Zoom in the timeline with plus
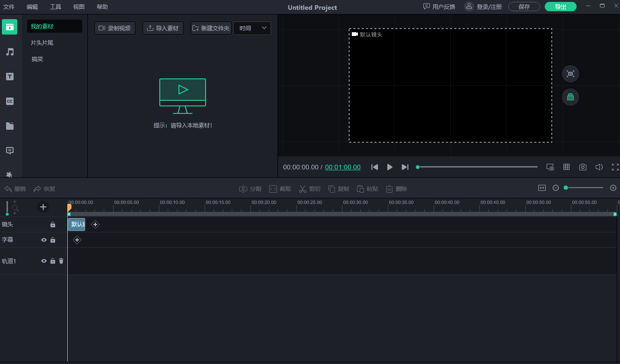Screen dimensions: 620x364 [x=613, y=188]
